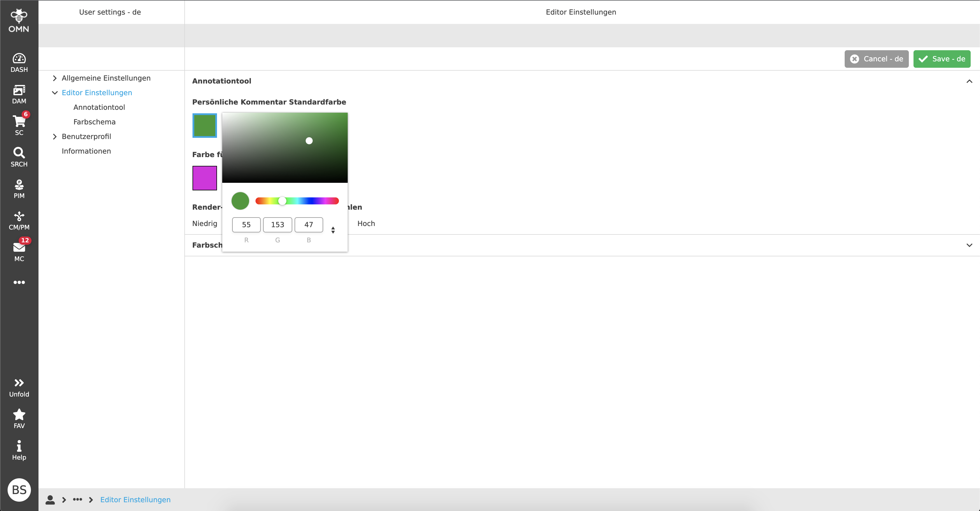Viewport: 980px width, 511px height.
Task: Collapse the Annotationtool section chevron
Action: 969,81
